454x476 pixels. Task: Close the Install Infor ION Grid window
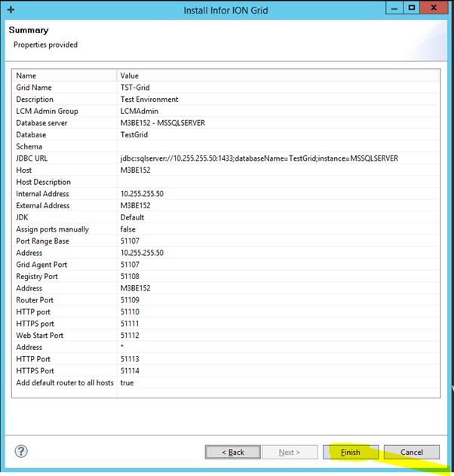coord(435,8)
